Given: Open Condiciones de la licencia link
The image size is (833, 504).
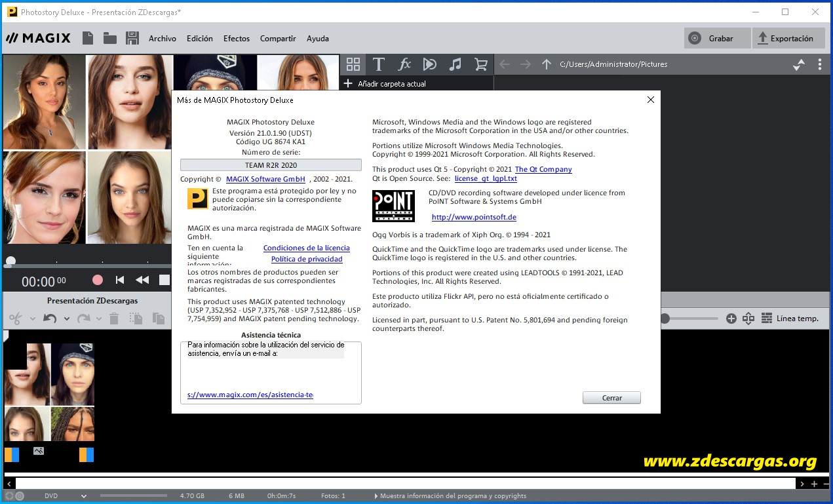Looking at the screenshot, I should coord(306,248).
